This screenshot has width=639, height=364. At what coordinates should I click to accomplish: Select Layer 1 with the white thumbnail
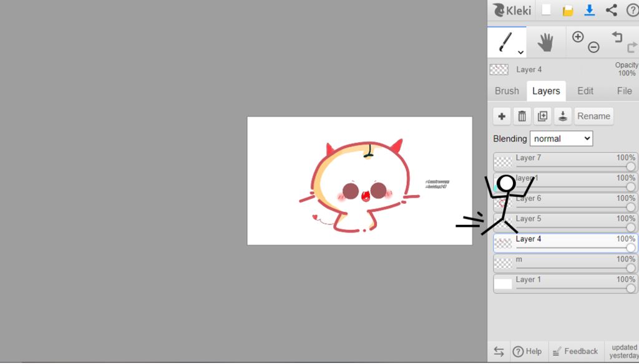tap(565, 284)
